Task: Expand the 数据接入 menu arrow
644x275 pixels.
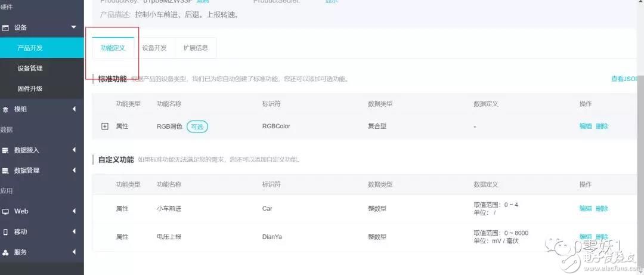Action: coord(74,150)
